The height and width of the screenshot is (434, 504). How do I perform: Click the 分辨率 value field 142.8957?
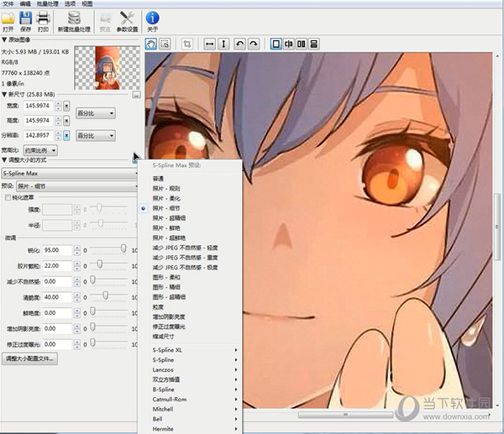39,135
